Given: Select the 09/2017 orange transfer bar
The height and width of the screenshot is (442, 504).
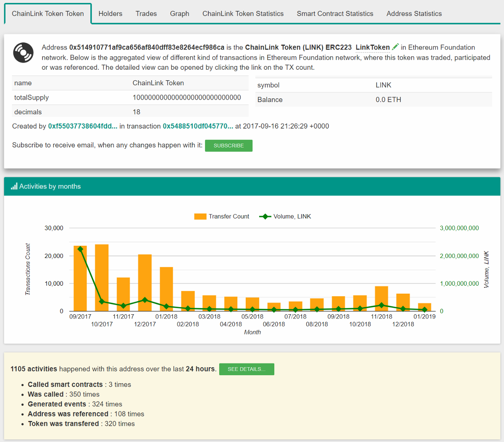Looking at the screenshot, I should tap(80, 278).
